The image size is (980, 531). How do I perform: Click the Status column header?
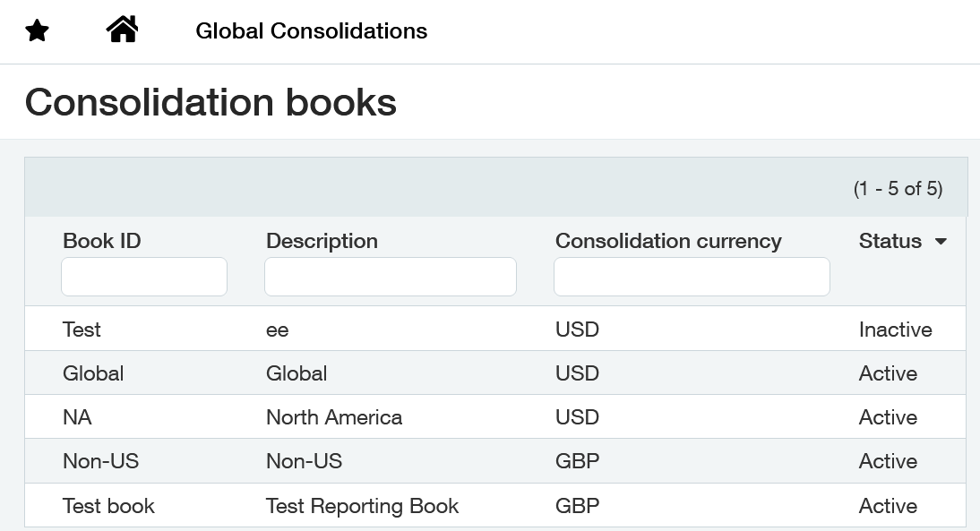pyautogui.click(x=890, y=241)
